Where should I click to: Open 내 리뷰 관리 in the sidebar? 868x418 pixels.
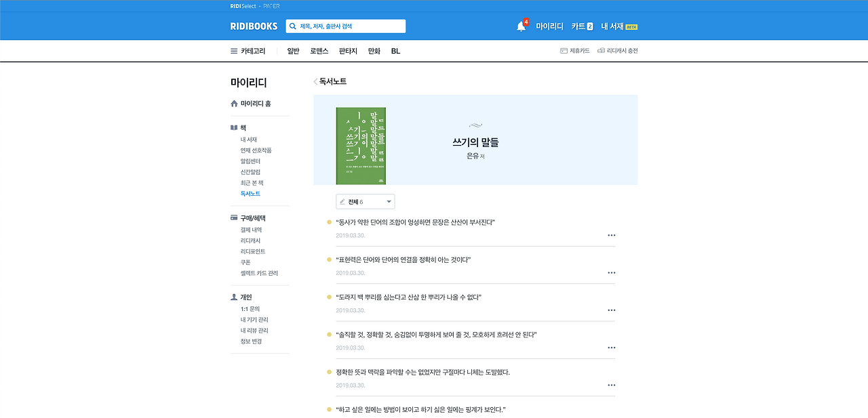[254, 331]
